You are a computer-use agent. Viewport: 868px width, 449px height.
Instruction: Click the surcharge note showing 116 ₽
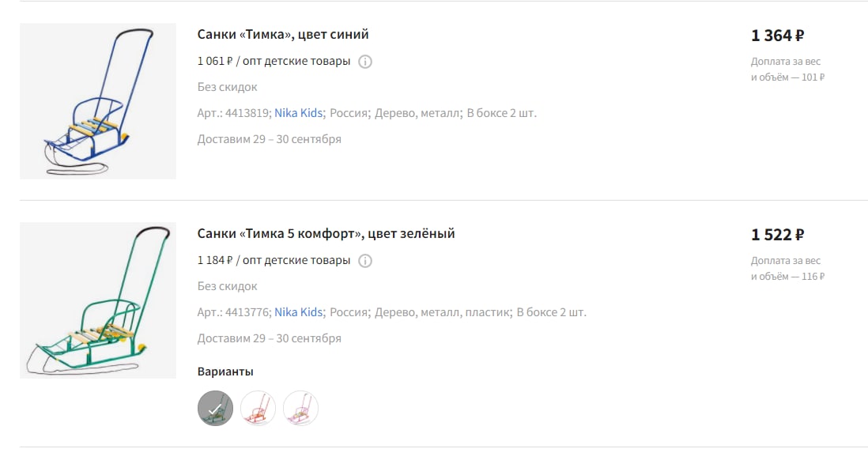pos(787,269)
